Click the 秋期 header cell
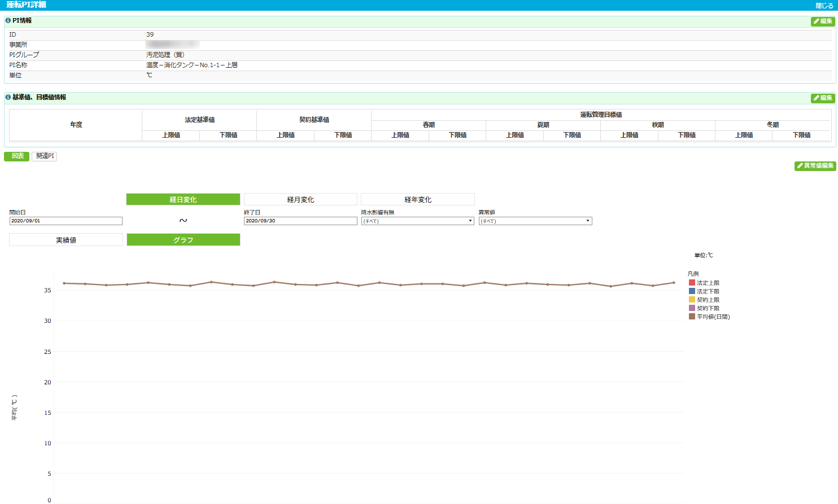The width and height of the screenshot is (838, 504). tap(658, 125)
